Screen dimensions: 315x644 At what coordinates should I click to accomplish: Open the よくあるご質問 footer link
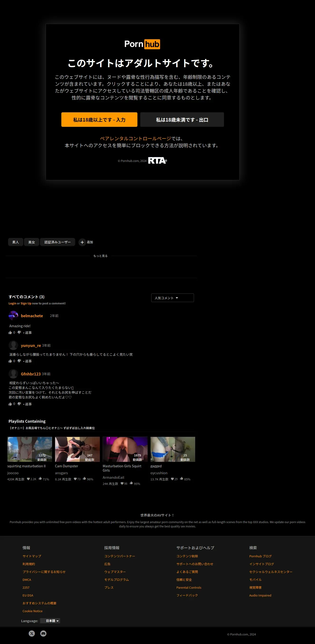187,572
